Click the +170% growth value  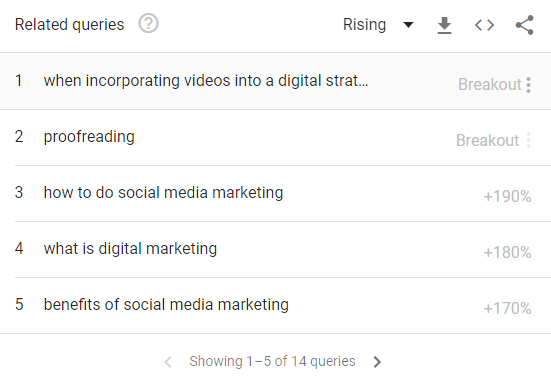[507, 308]
